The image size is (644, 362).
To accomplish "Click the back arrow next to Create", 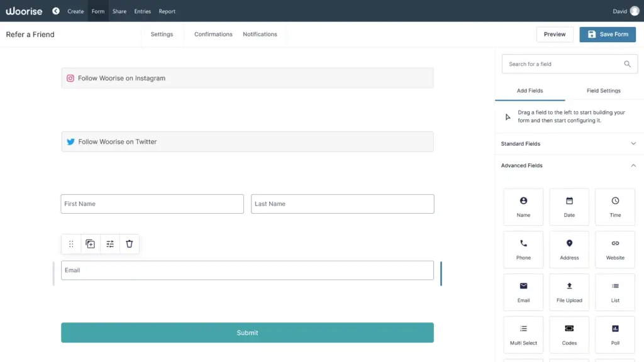I will [x=55, y=11].
